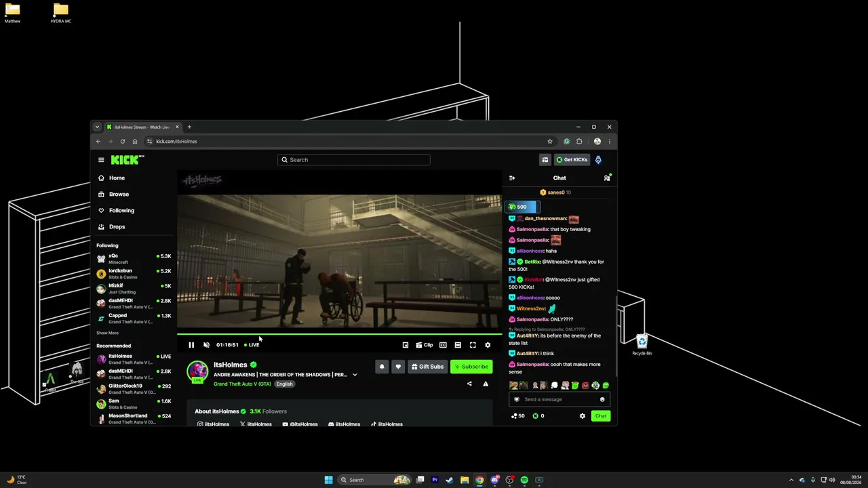
Task: Go to the Kick logo homepage
Action: point(127,160)
